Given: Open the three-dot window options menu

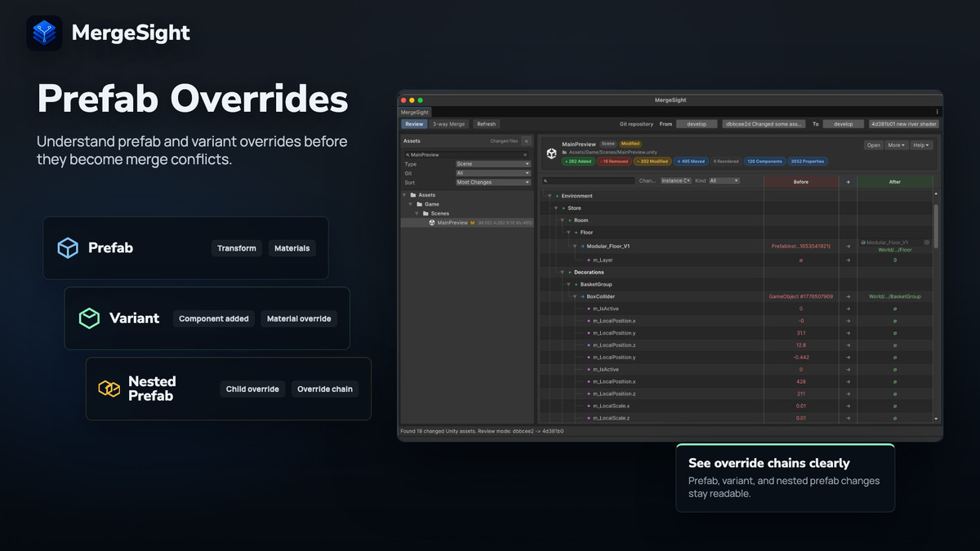Looking at the screenshot, I should tap(937, 112).
